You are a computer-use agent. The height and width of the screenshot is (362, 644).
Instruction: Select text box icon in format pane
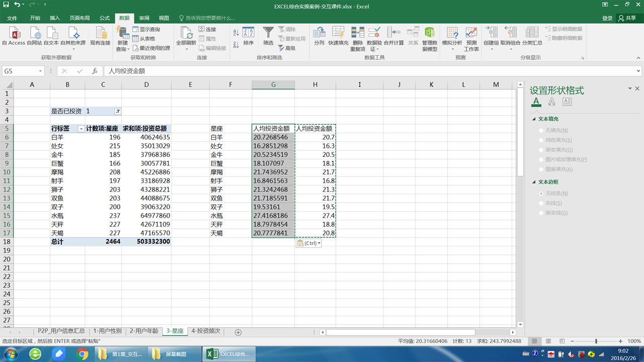pyautogui.click(x=567, y=102)
